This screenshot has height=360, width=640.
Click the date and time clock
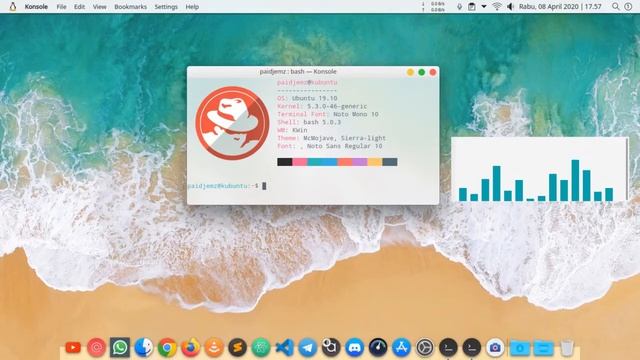[560, 7]
